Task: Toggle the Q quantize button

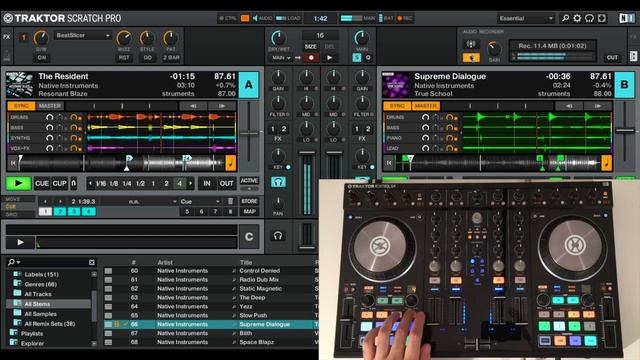Action: (x=368, y=58)
